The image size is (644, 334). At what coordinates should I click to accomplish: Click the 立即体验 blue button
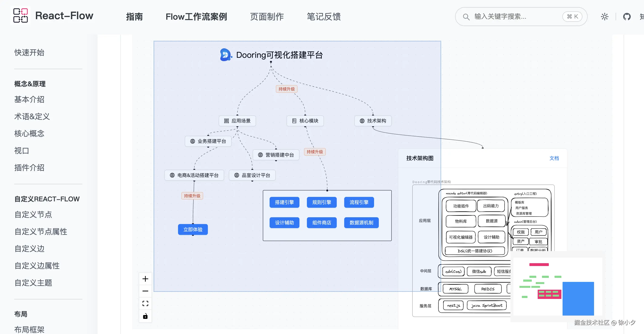[x=193, y=230]
